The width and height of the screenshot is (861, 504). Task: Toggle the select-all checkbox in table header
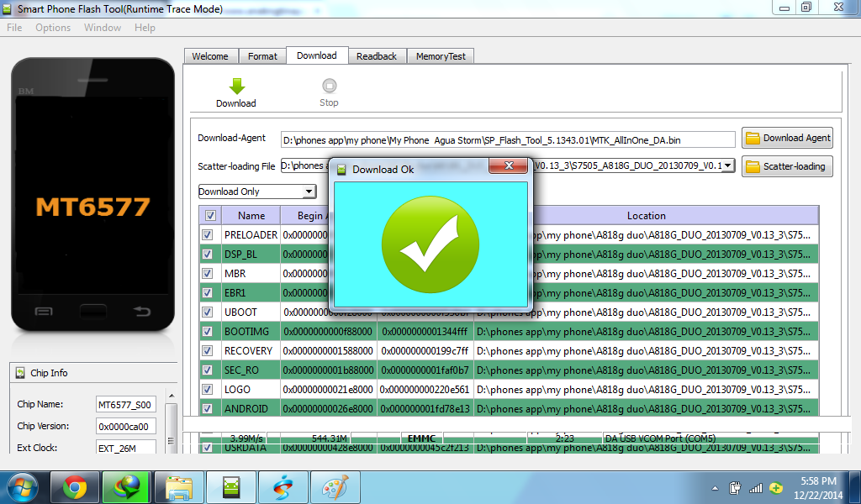pyautogui.click(x=209, y=216)
